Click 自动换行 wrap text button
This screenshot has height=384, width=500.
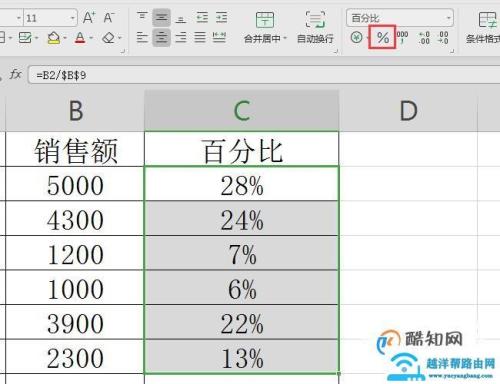point(315,27)
